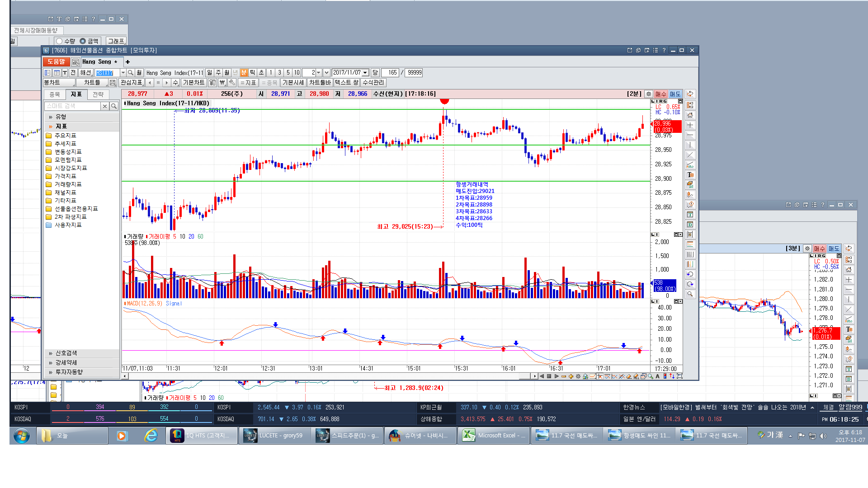Choose the text box annotation tool
Image resolution: width=868 pixels, height=488 pixels.
tap(690, 175)
